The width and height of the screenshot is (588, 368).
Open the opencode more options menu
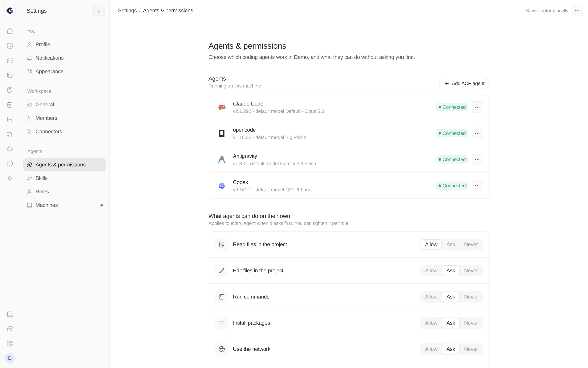(477, 133)
